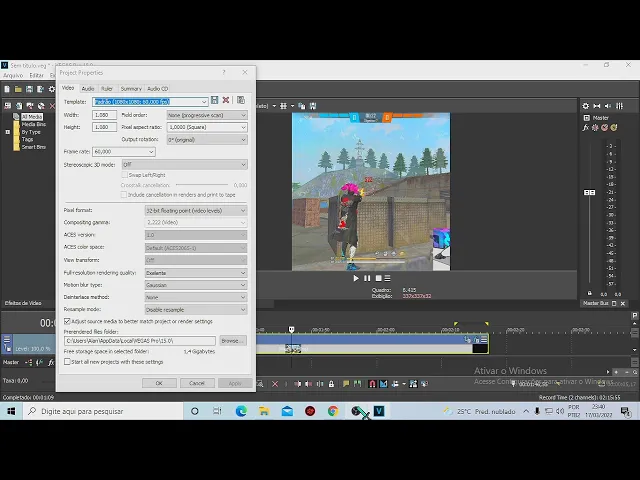Image resolution: width=640 pixels, height=480 pixels.
Task: Click the Open folder icon in main toolbar
Action: point(18,89)
